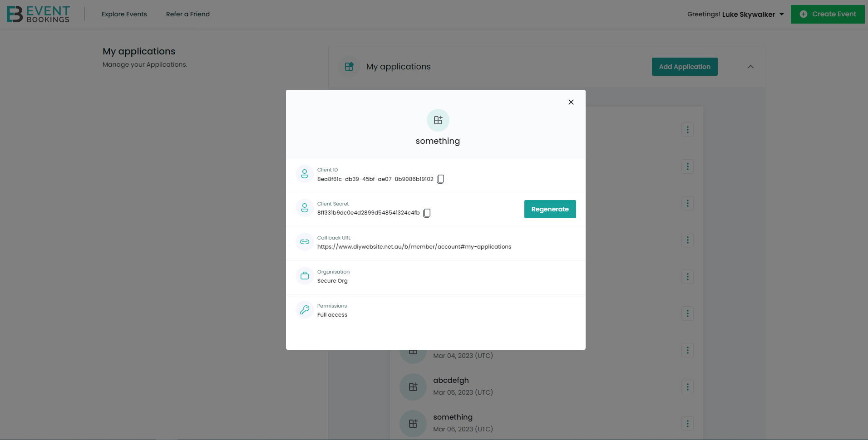The height and width of the screenshot is (440, 868).
Task: Click the Call back URL link icon
Action: [305, 242]
